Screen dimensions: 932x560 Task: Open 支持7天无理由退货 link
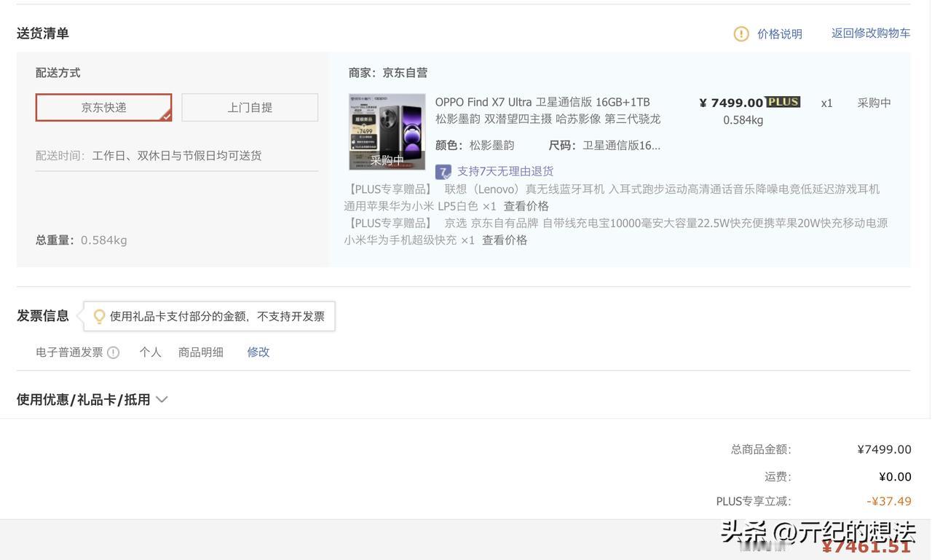(505, 171)
